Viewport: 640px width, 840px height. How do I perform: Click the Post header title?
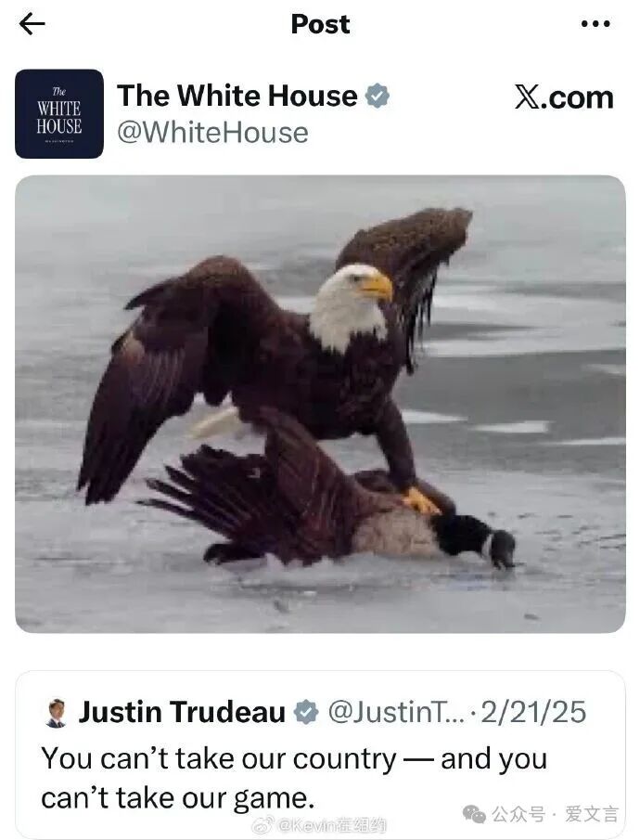coord(320,24)
